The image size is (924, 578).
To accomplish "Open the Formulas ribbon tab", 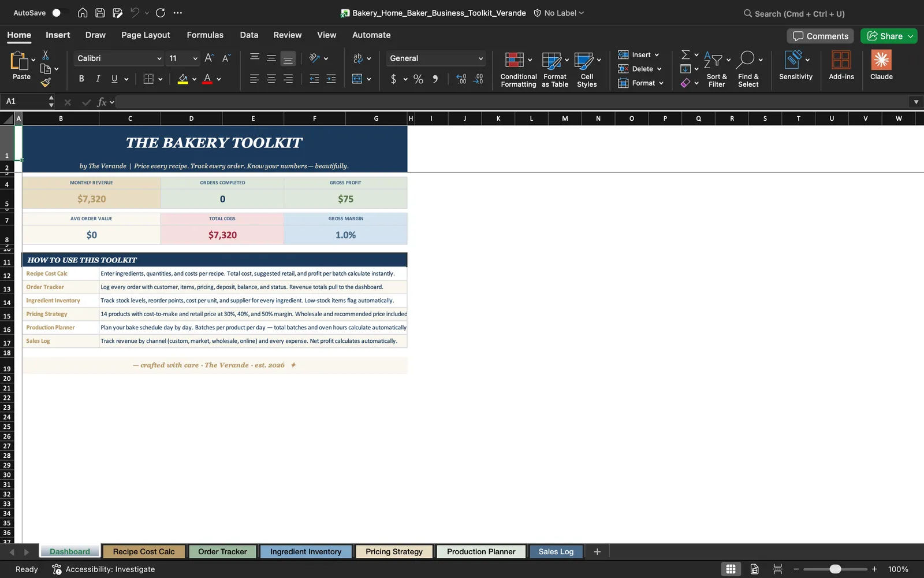I will (x=205, y=35).
